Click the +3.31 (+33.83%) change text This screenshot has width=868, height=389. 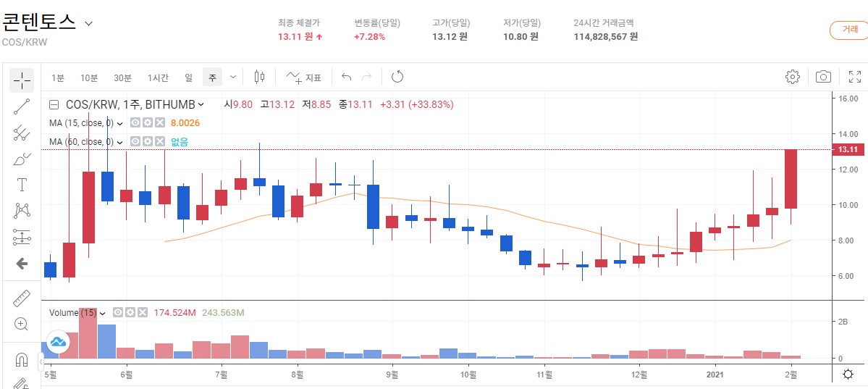[417, 104]
